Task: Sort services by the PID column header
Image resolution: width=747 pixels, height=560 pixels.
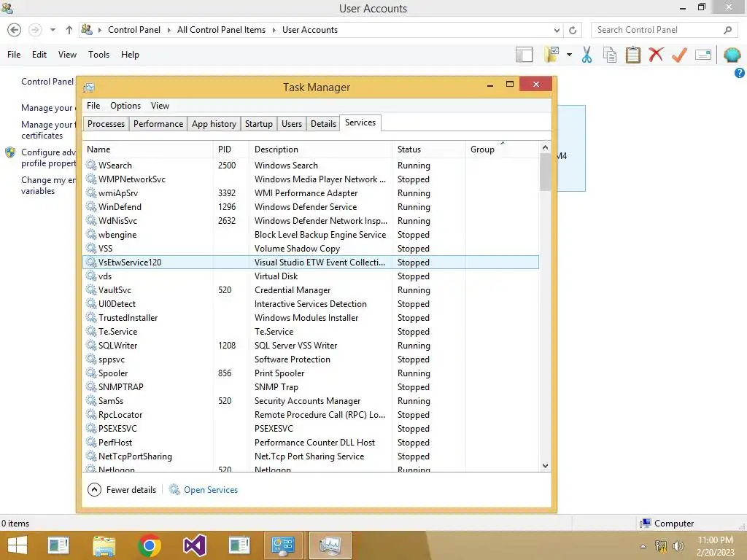Action: [231, 149]
